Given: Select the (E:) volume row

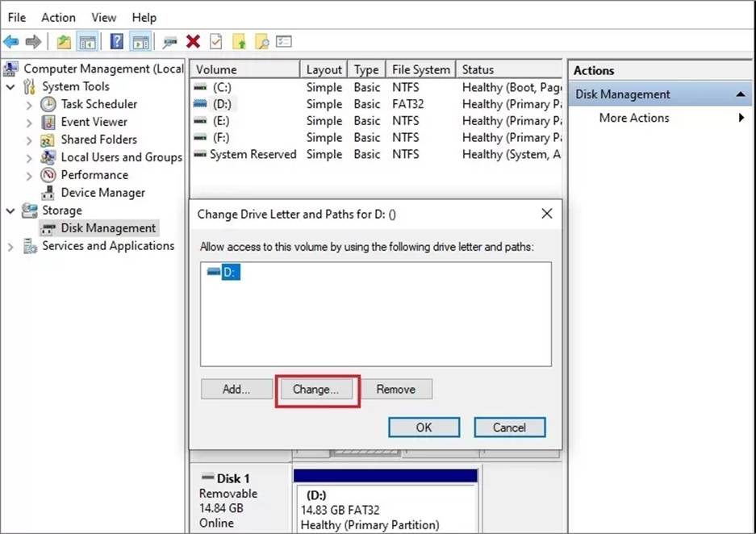Looking at the screenshot, I should pyautogui.click(x=221, y=121).
